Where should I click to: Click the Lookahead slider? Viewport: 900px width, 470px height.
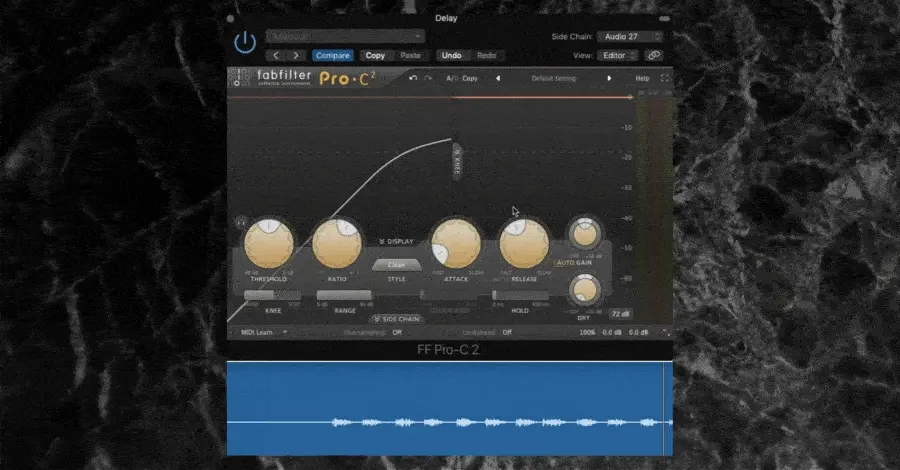point(449,296)
